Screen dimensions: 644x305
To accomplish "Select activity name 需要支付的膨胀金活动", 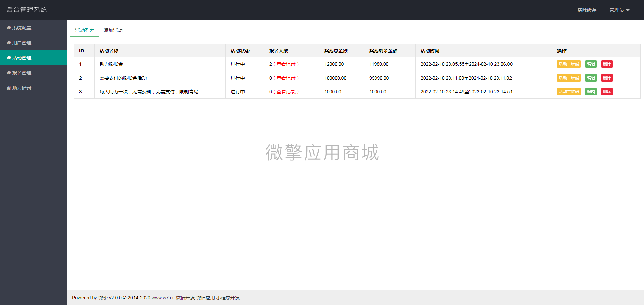I will click(123, 78).
